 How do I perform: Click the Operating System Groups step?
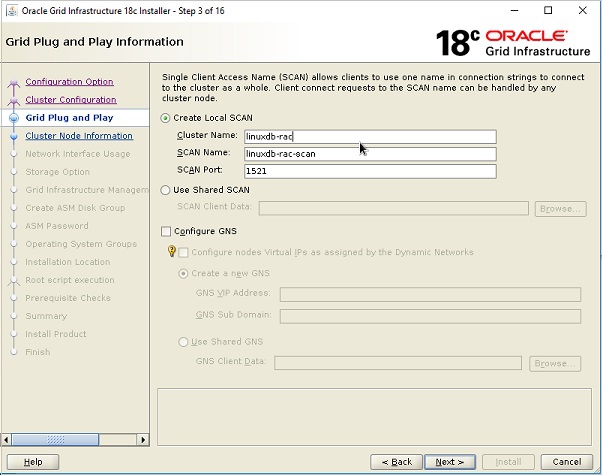81,244
